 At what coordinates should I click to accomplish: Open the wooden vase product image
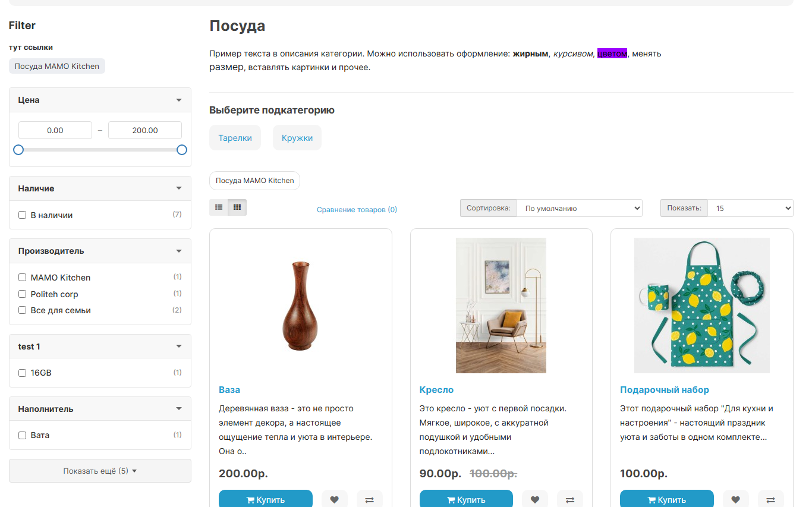[x=301, y=306]
